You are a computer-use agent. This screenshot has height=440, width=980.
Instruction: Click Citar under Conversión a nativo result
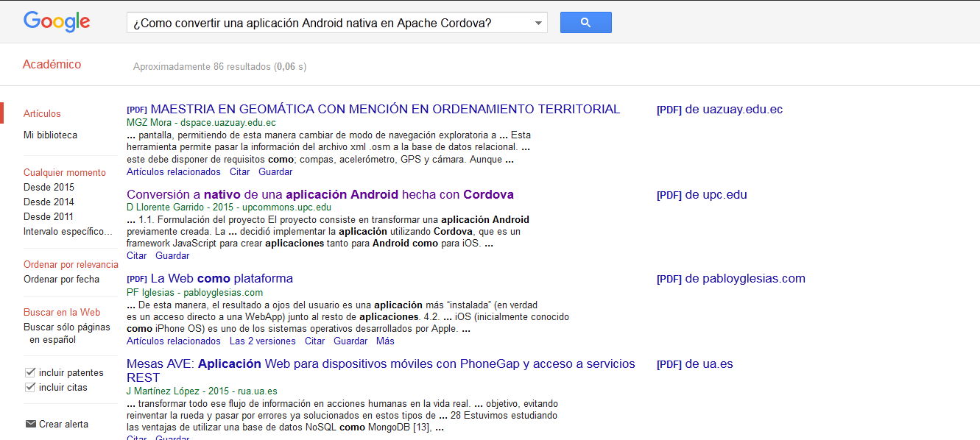(137, 256)
